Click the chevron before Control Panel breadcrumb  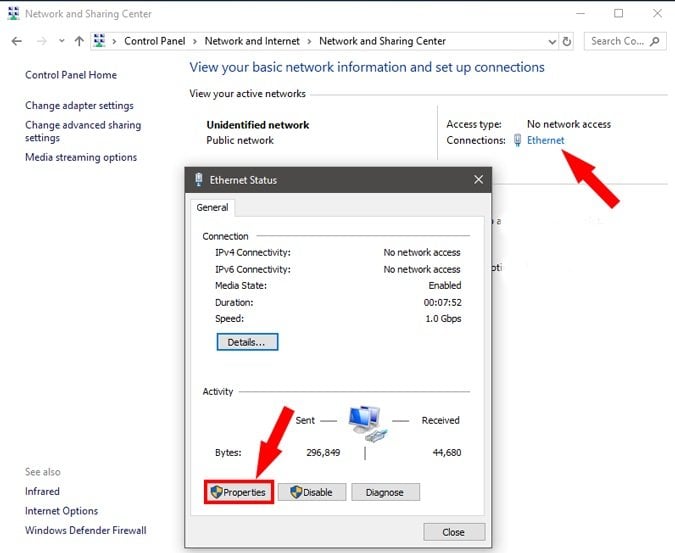pyautogui.click(x=114, y=41)
